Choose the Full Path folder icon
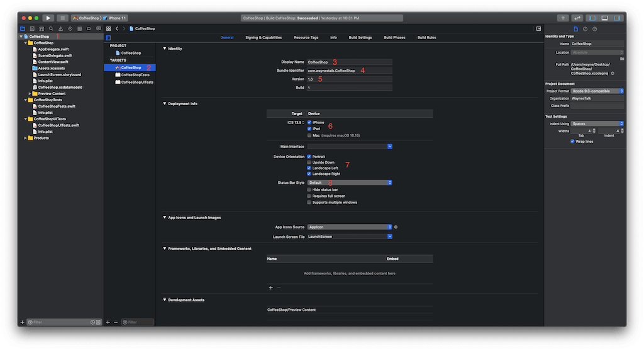This screenshot has height=350, width=644. click(622, 59)
